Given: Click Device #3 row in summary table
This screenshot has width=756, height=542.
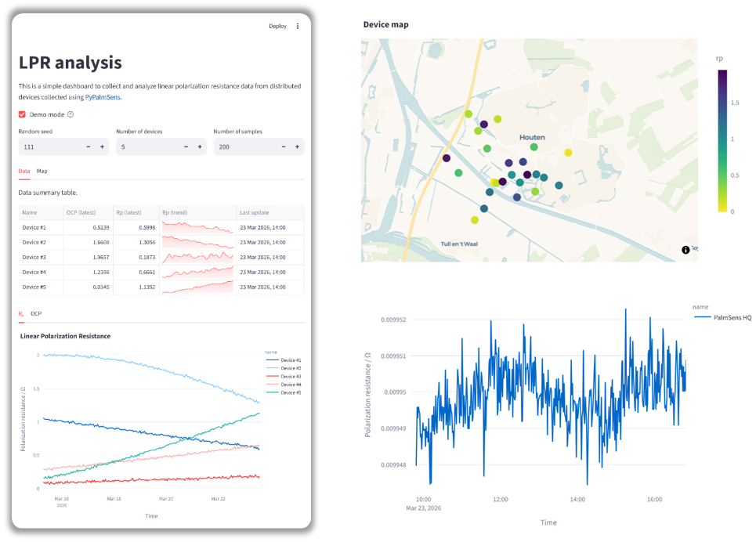Looking at the screenshot, I should (34, 257).
